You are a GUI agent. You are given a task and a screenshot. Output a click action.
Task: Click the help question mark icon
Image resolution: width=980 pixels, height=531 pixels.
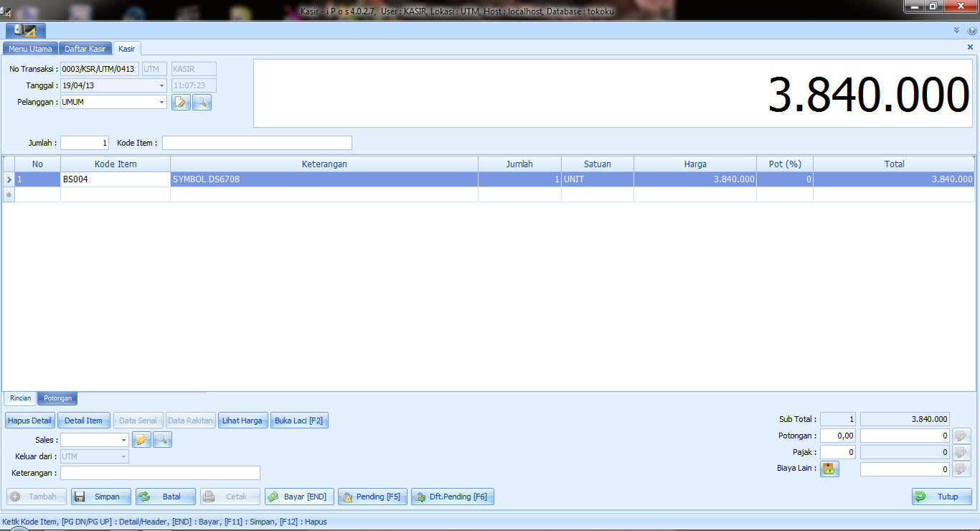point(972,31)
